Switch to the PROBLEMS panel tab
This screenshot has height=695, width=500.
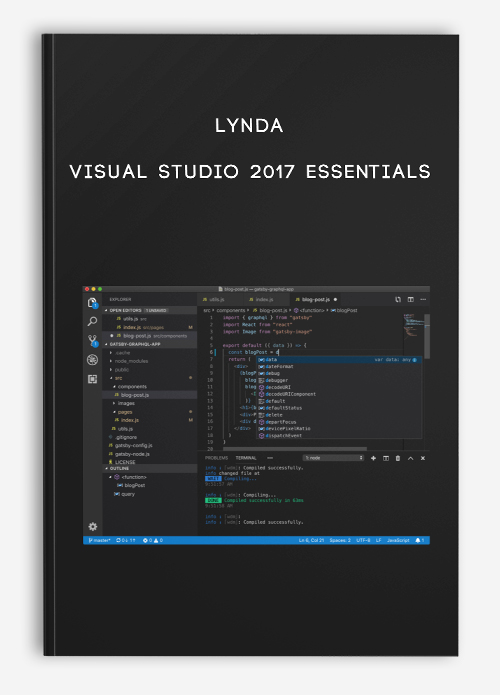coord(216,458)
